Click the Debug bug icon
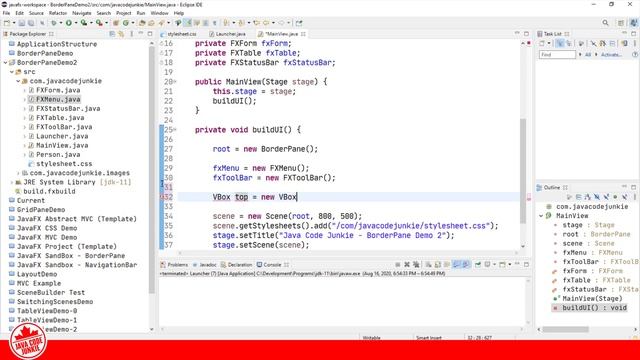This screenshot has height=360, width=640. [x=53, y=23]
